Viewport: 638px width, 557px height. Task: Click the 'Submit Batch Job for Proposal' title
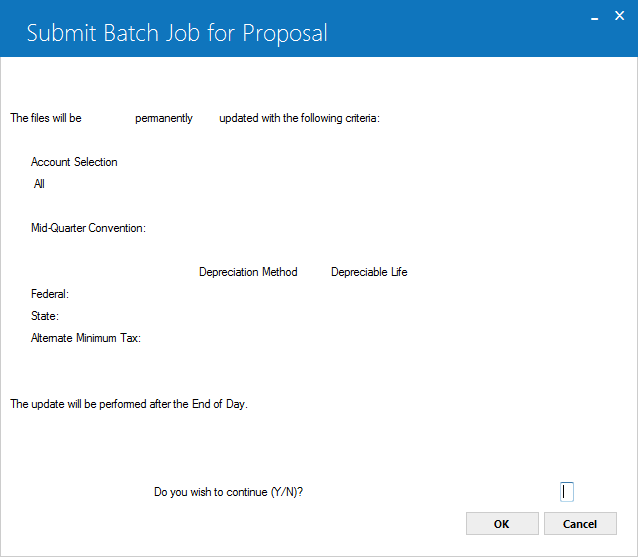(177, 33)
